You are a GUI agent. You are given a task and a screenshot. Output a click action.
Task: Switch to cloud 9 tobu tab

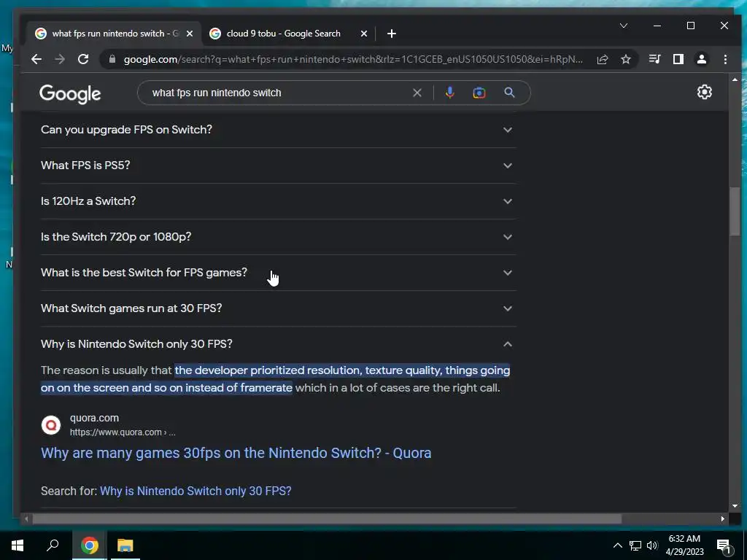pyautogui.click(x=288, y=34)
